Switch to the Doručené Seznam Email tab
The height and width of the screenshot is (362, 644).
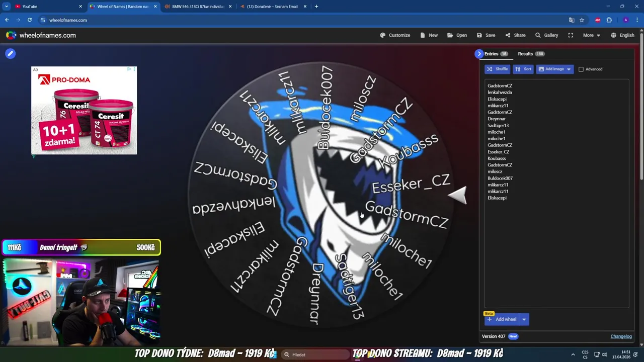coord(273,7)
